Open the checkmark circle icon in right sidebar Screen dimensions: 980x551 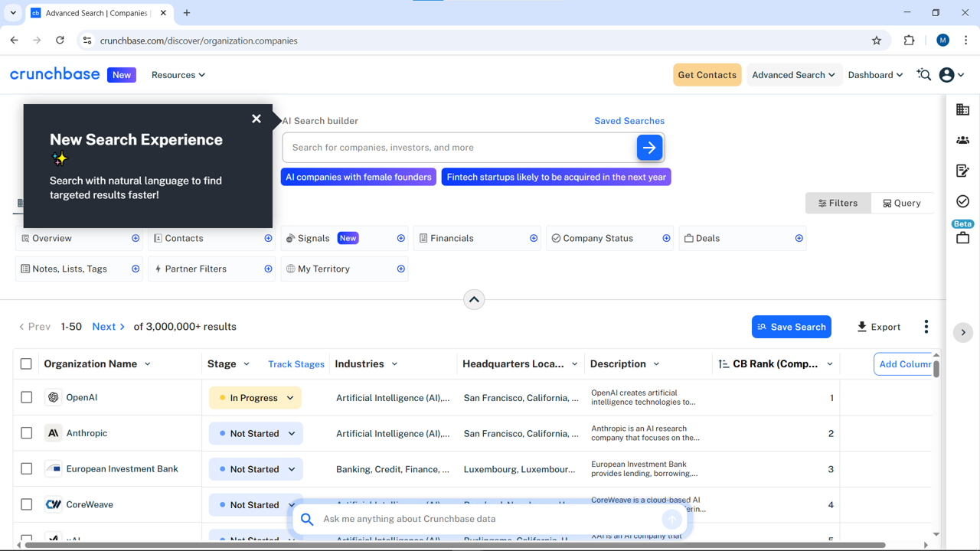(x=962, y=201)
